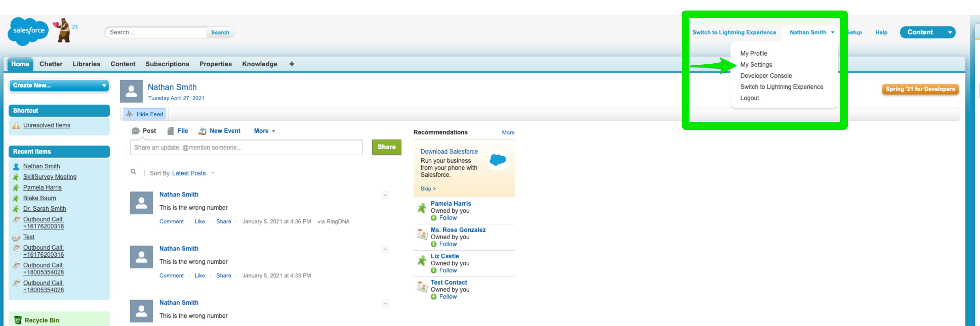Click the Unresolved Items warning icon

coord(16,125)
